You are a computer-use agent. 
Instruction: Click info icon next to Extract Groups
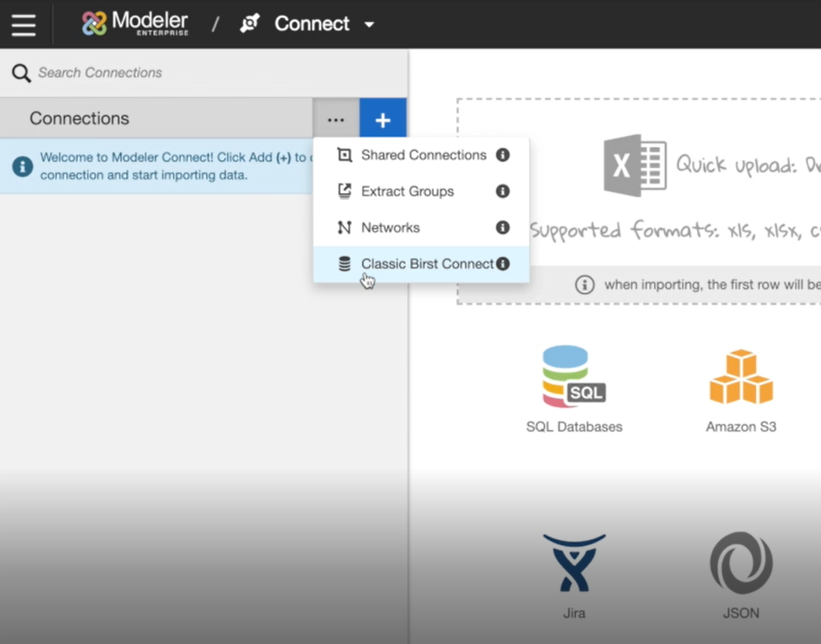pos(502,191)
